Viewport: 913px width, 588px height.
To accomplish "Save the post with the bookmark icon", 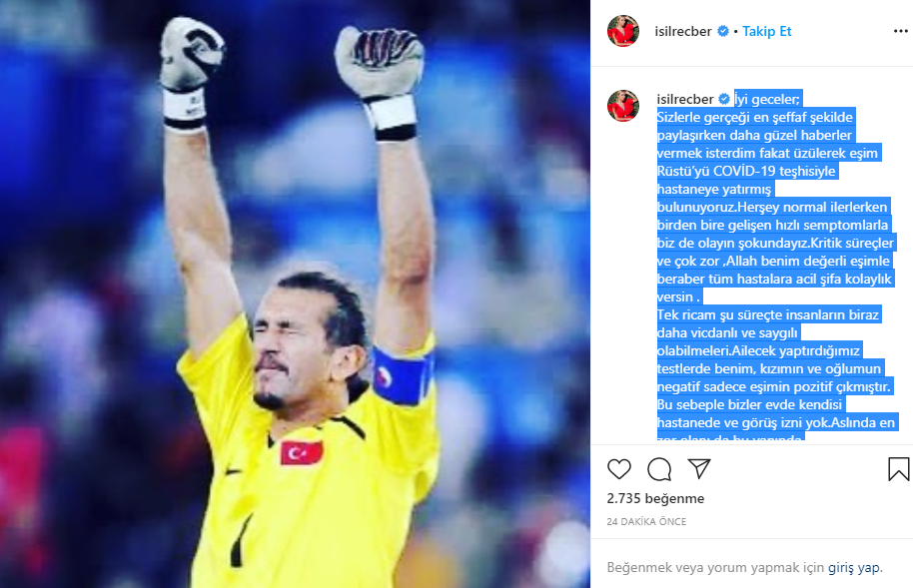I will (898, 468).
